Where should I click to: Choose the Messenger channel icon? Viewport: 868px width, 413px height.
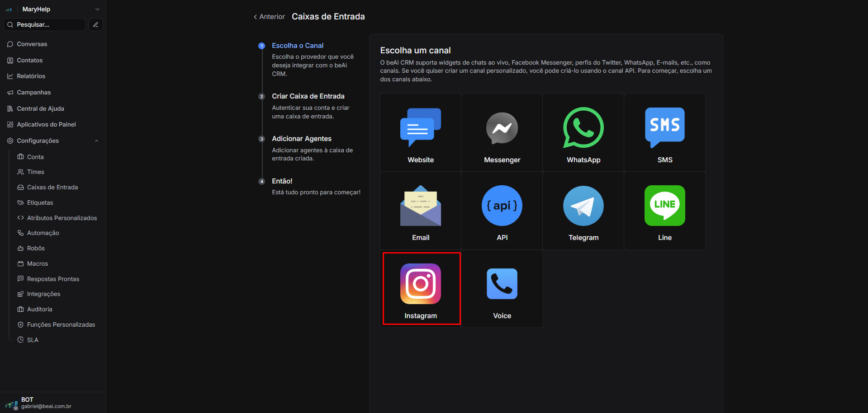click(502, 128)
